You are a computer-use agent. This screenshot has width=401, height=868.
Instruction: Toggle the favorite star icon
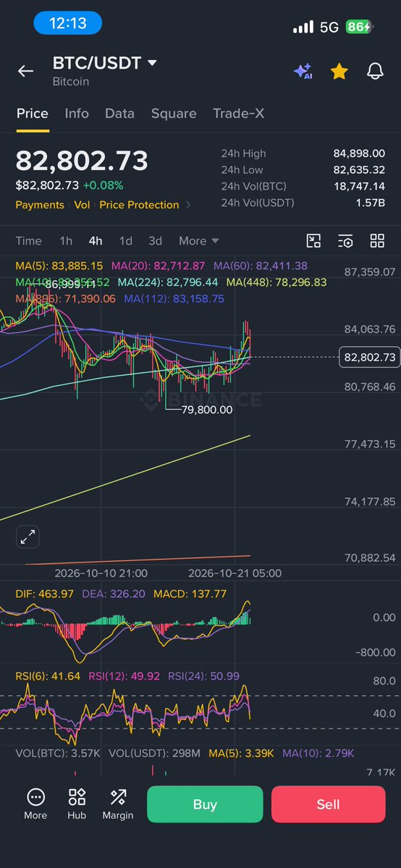pos(339,71)
